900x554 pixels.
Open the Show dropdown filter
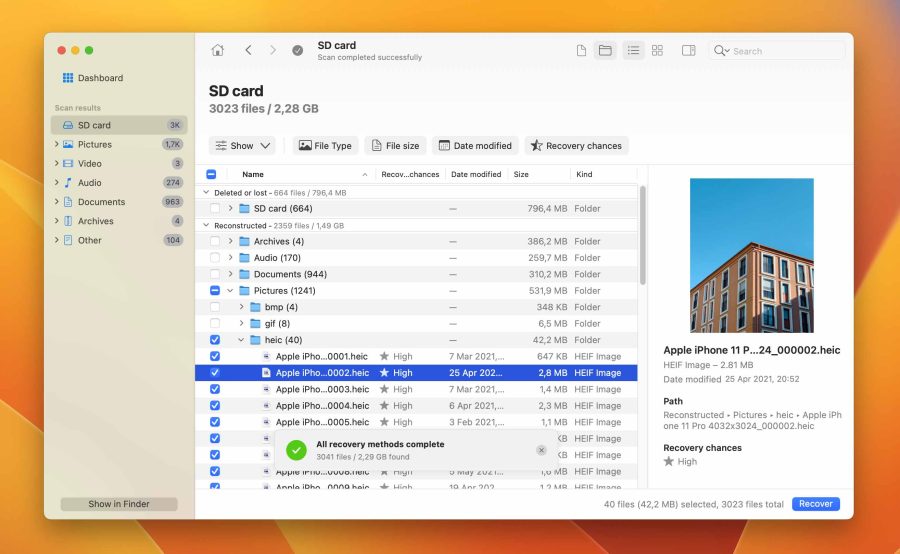click(242, 146)
